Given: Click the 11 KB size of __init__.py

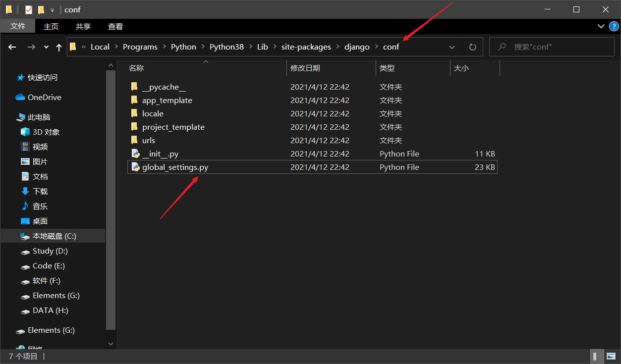Looking at the screenshot, I should click(485, 154).
